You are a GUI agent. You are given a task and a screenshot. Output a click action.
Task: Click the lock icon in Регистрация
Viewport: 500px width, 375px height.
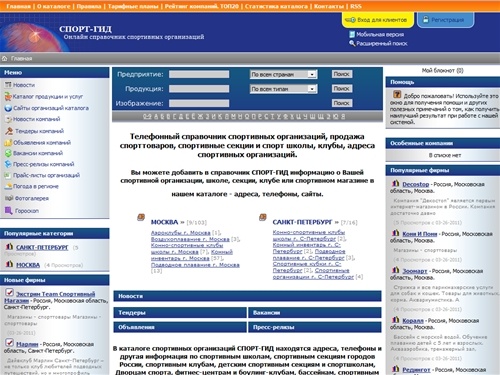click(x=425, y=19)
